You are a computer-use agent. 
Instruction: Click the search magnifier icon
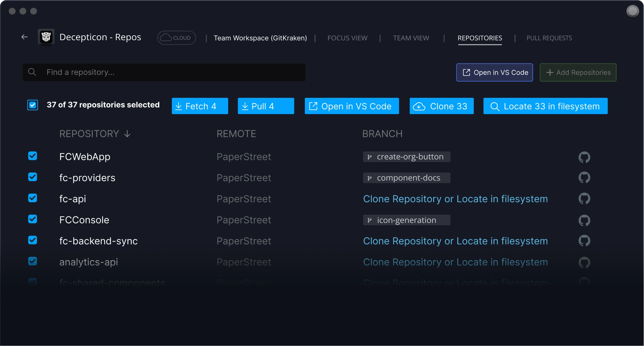[32, 72]
